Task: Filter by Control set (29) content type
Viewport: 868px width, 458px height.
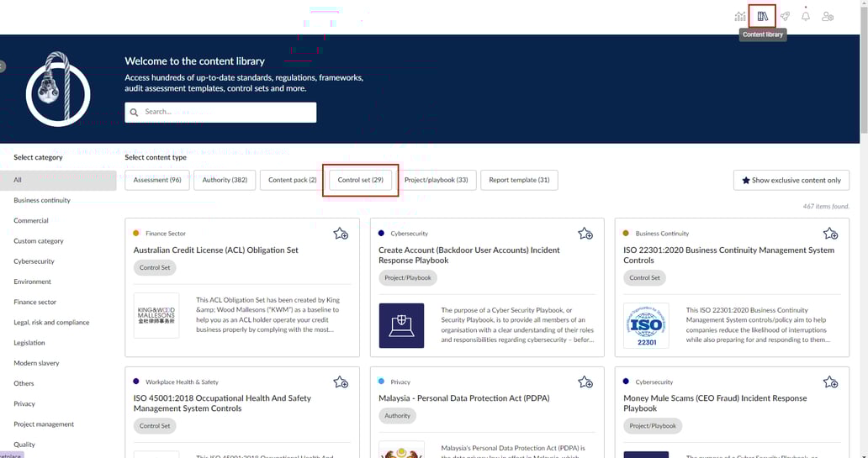Action: 360,180
